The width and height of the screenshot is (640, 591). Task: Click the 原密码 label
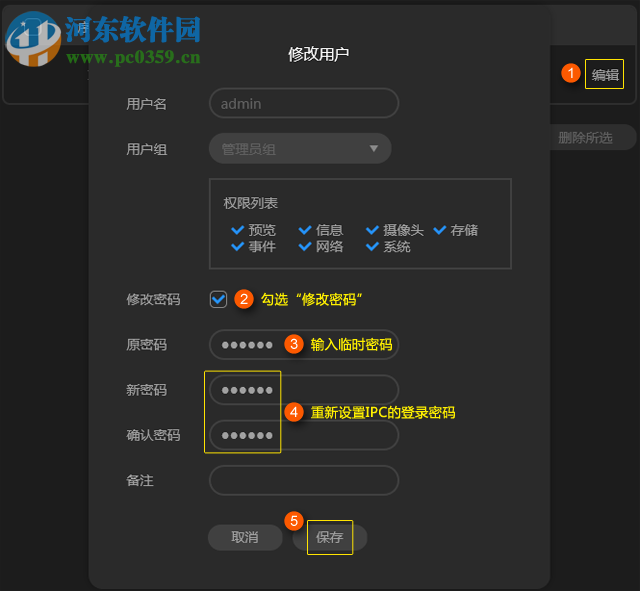(147, 345)
